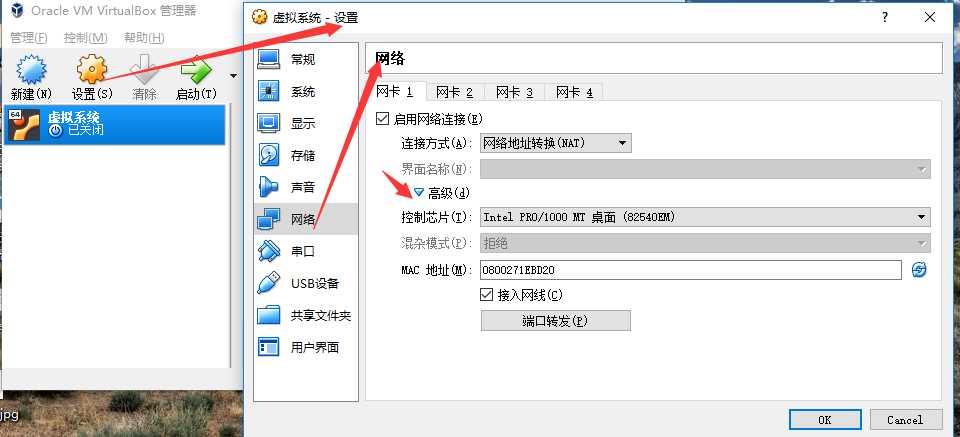Image resolution: width=960 pixels, height=437 pixels.
Task: Open 端口转发(P) port forwarding button
Action: click(555, 321)
